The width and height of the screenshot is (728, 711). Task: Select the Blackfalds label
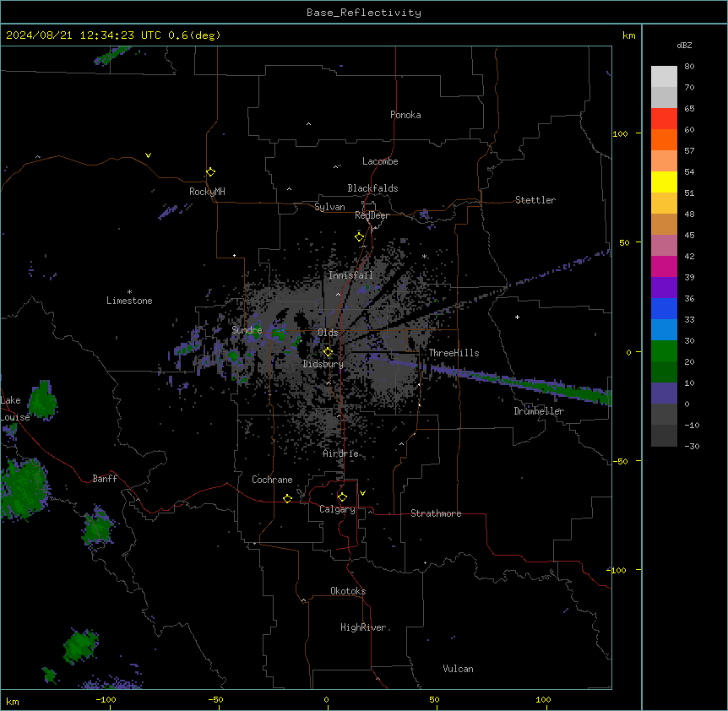pyautogui.click(x=372, y=188)
